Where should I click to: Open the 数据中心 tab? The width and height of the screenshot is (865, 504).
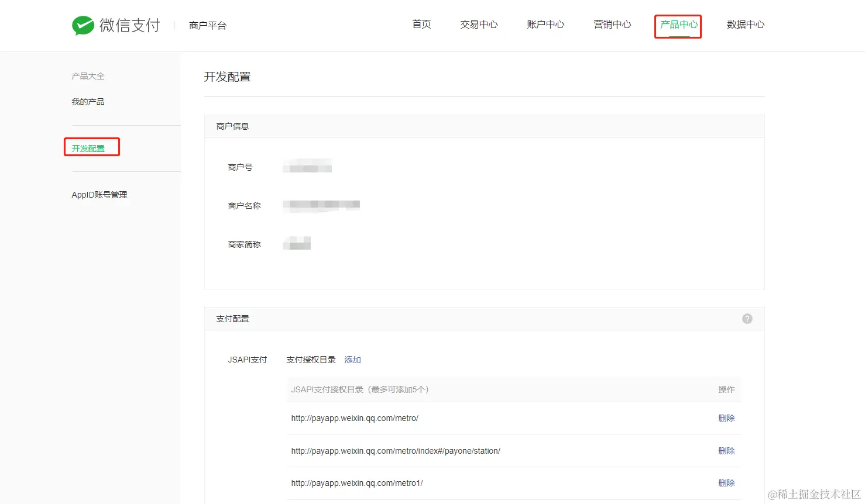[746, 25]
